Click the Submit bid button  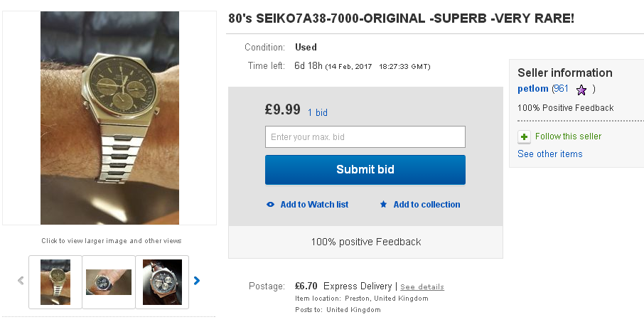click(365, 170)
